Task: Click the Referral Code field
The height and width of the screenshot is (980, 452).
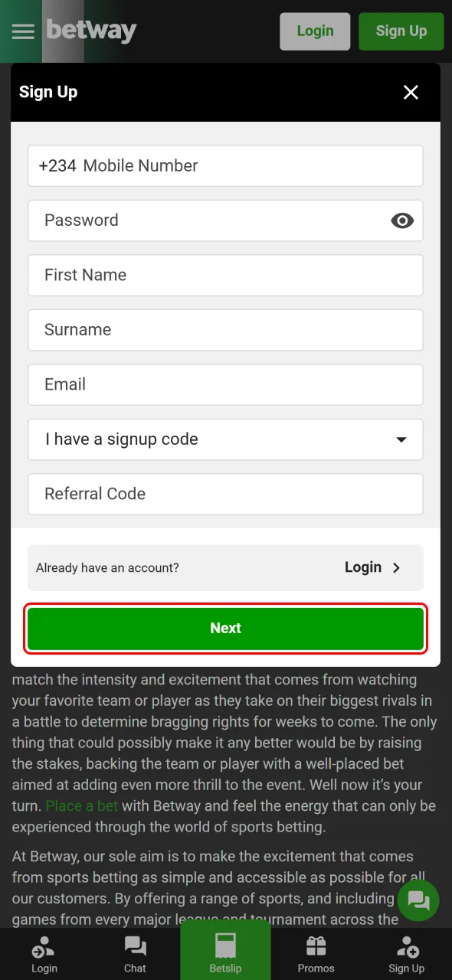Action: coord(225,494)
